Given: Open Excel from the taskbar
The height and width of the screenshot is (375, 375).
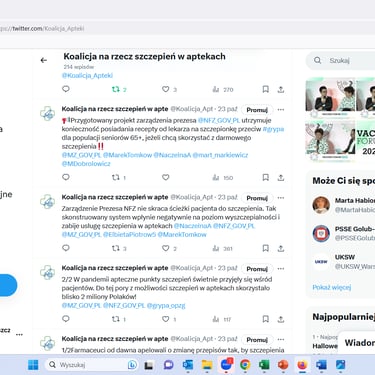Looking at the screenshot, I should coord(264,365).
